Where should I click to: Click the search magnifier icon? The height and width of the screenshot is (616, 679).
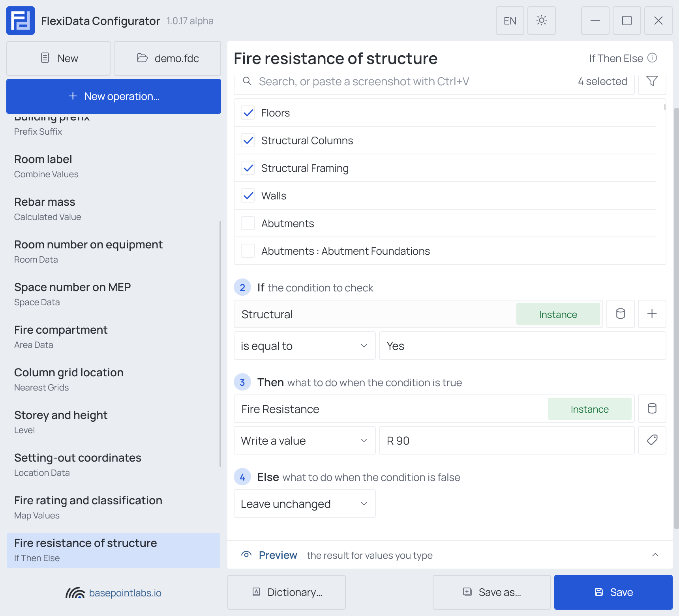point(247,81)
